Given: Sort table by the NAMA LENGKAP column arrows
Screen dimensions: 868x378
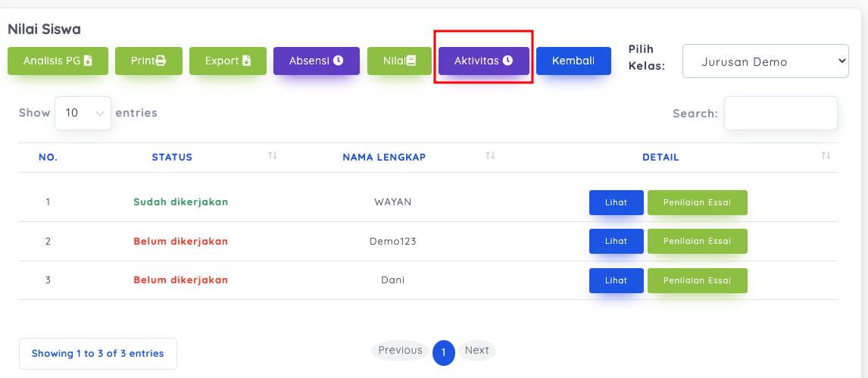Looking at the screenshot, I should pyautogui.click(x=490, y=156).
